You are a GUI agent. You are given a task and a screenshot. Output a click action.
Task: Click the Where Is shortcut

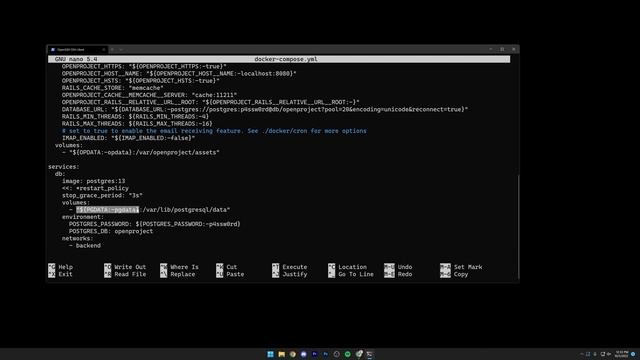(x=180, y=267)
